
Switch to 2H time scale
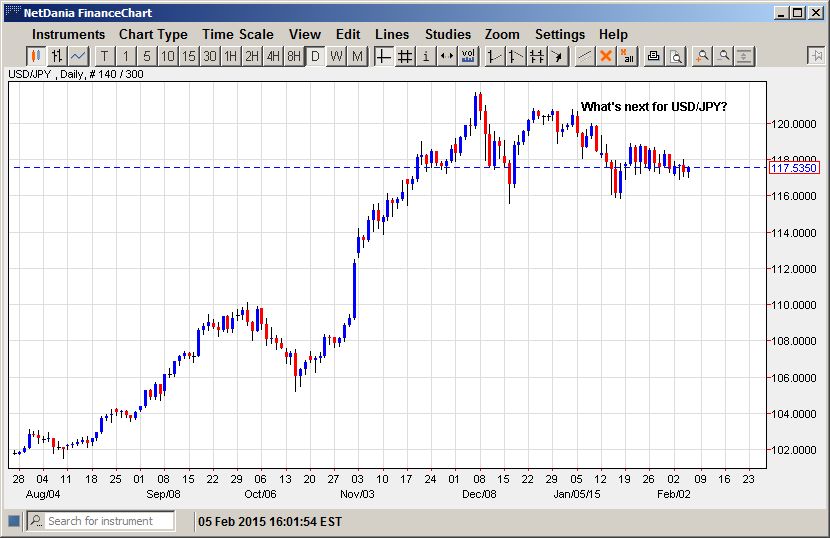252,56
